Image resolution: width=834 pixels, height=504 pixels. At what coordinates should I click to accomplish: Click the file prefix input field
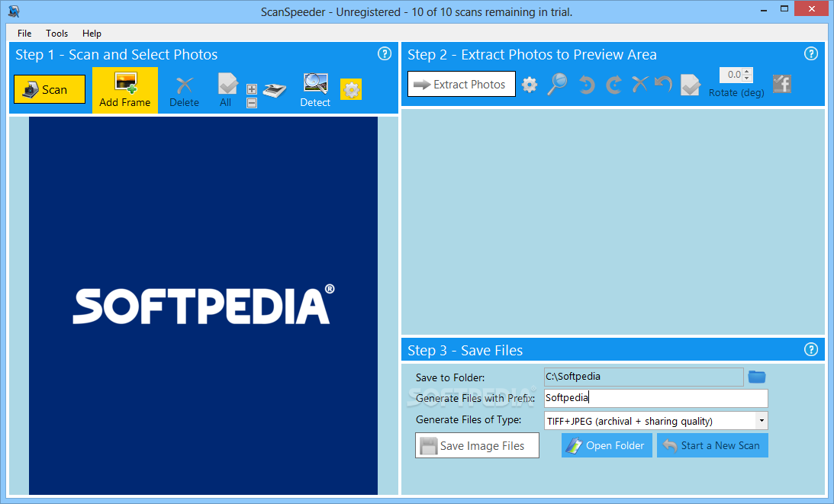tap(655, 398)
